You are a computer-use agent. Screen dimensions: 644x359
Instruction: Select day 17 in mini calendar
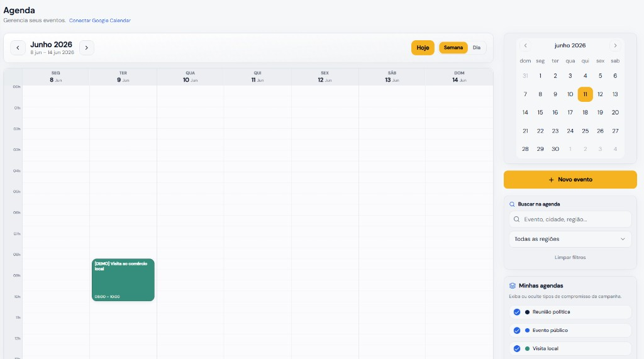(570, 113)
